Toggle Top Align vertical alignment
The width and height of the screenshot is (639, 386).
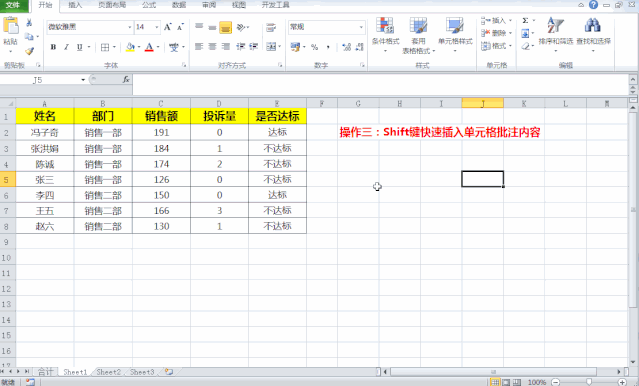click(x=199, y=27)
